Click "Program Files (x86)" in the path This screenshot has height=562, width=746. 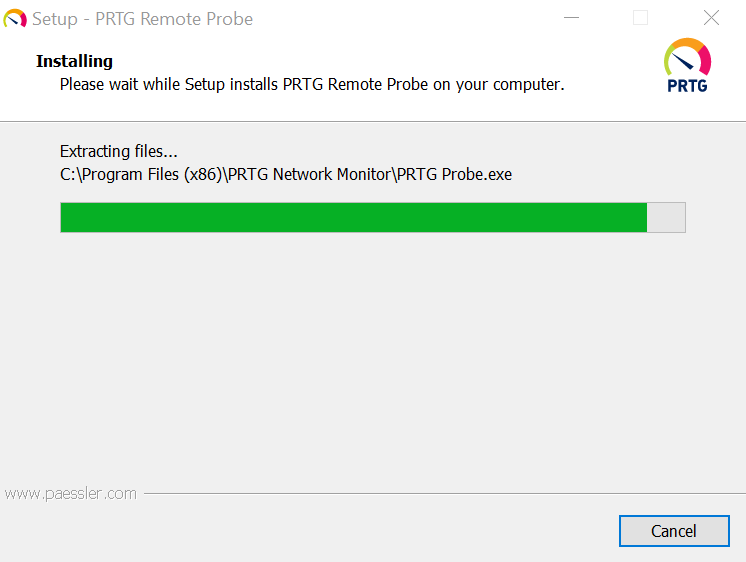[x=153, y=174]
